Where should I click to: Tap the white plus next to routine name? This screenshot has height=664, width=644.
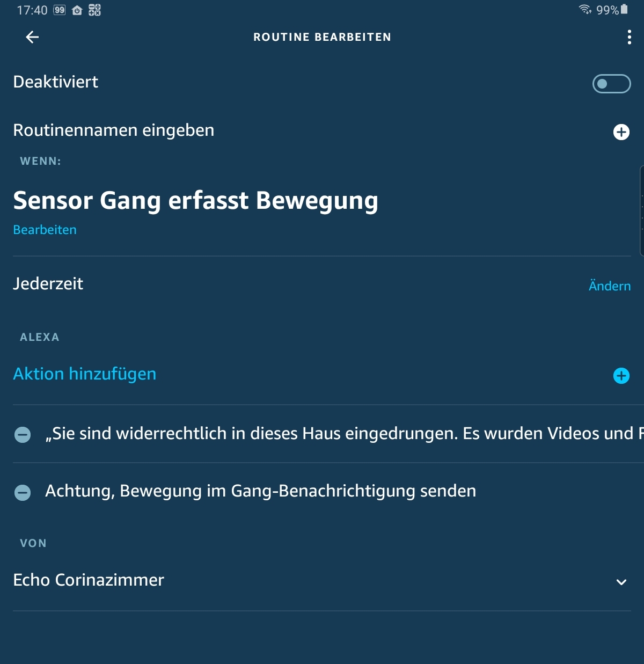tap(621, 132)
